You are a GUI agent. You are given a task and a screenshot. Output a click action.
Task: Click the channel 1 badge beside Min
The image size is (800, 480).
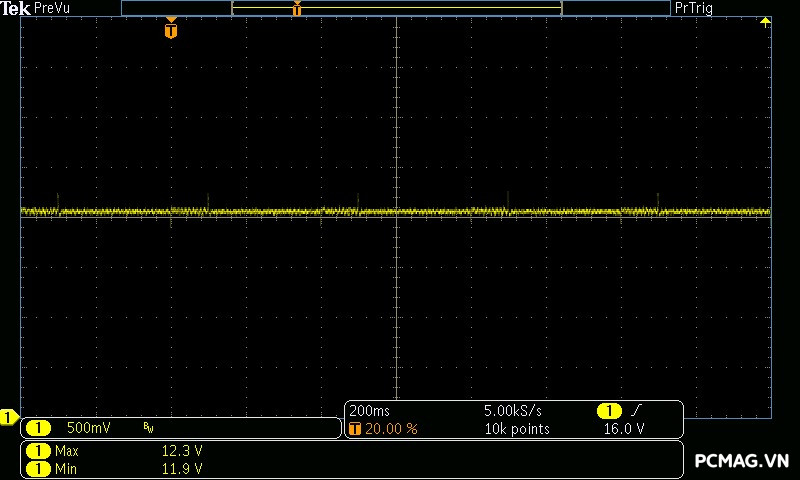point(38,468)
